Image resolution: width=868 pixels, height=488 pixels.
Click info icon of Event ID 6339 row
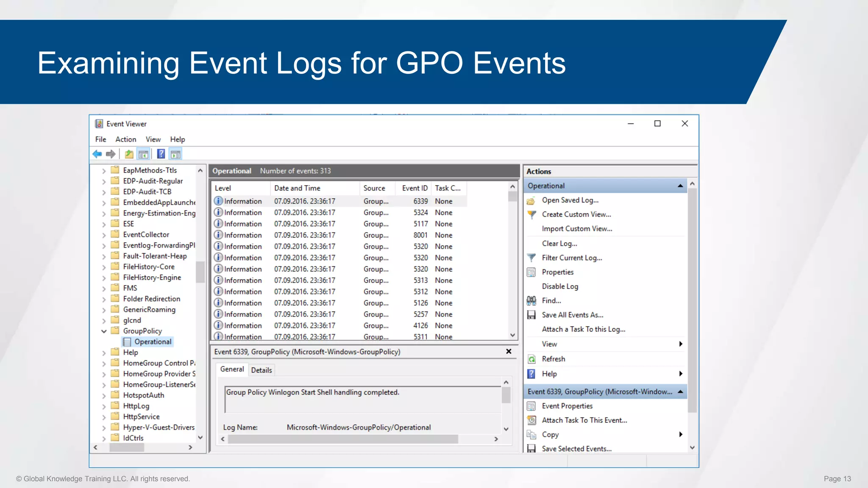click(x=218, y=201)
